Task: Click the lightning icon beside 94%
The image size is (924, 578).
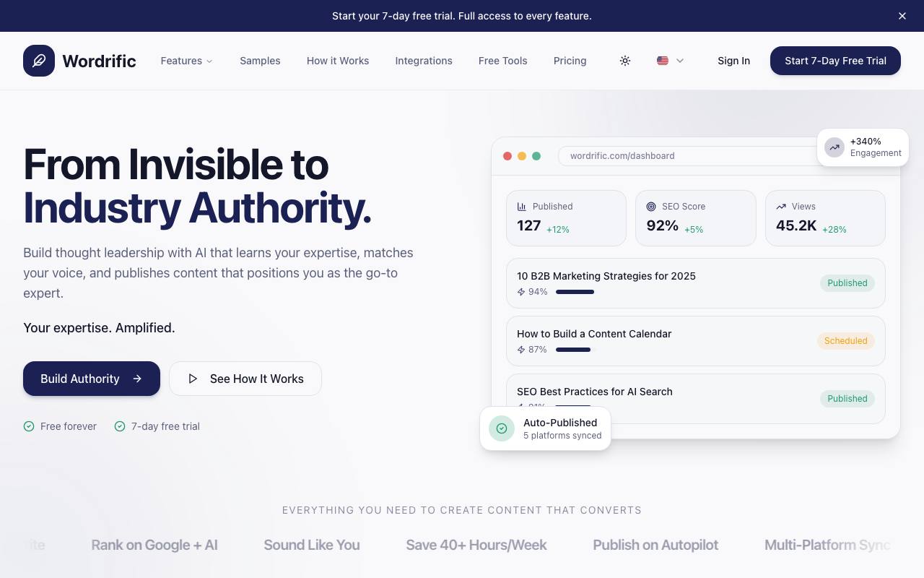Action: [x=521, y=292]
